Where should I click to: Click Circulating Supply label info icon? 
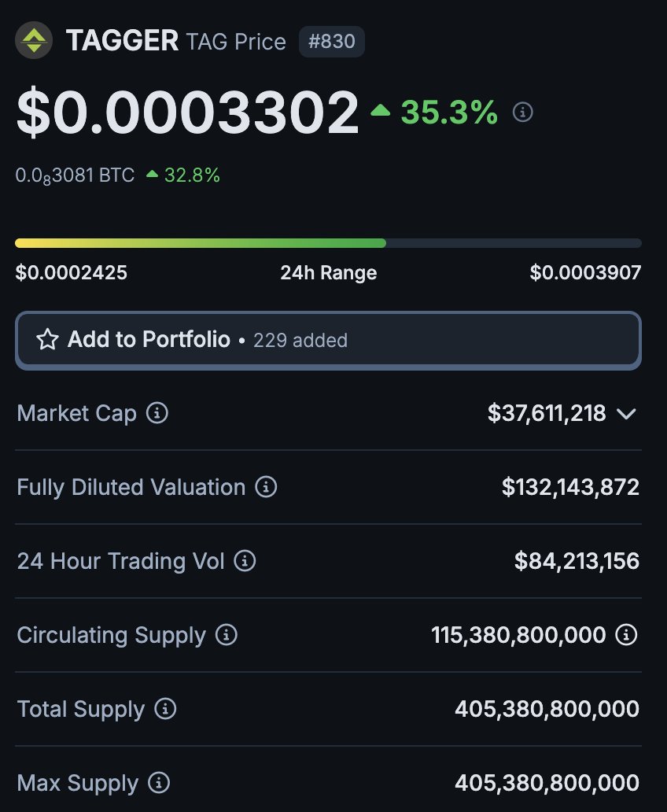(227, 634)
